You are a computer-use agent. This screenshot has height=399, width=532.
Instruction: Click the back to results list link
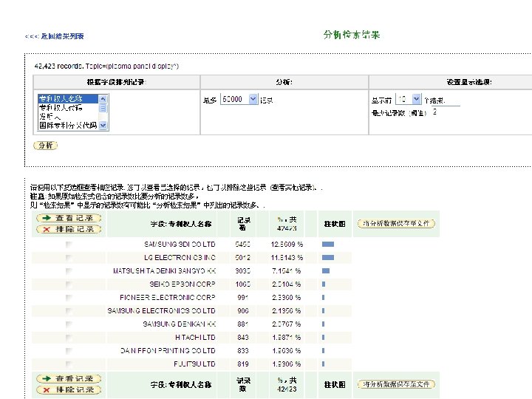(x=54, y=36)
